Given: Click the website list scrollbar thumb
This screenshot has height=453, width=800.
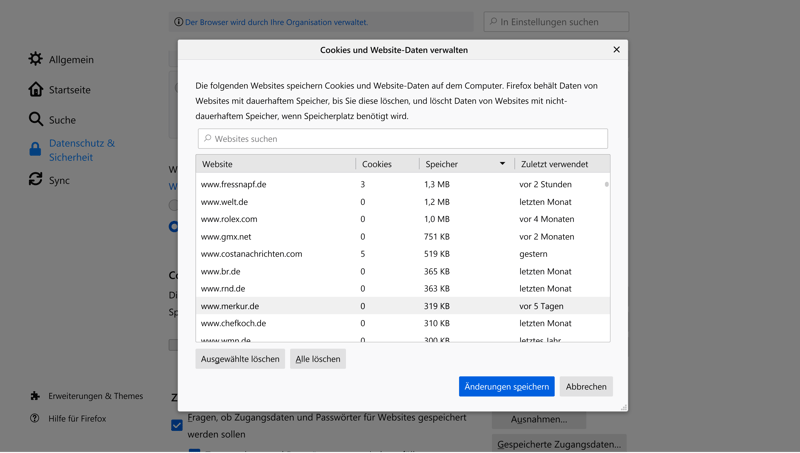Looking at the screenshot, I should tap(606, 185).
